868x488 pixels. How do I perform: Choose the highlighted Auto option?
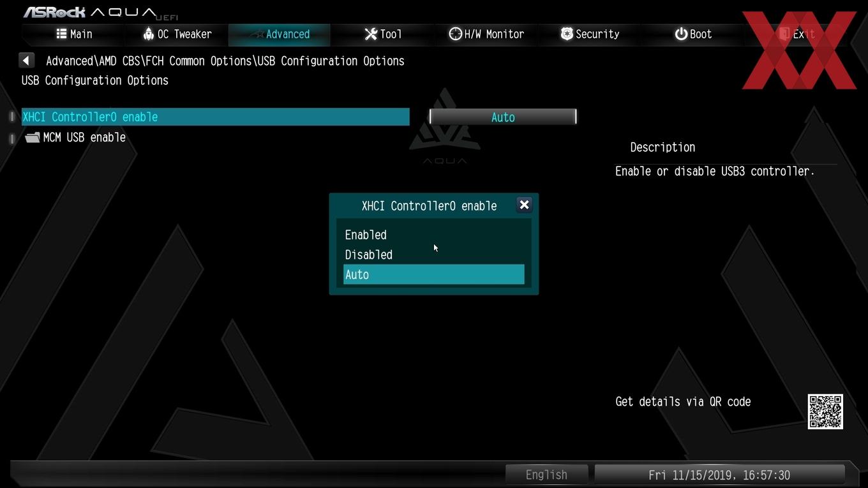tap(433, 274)
